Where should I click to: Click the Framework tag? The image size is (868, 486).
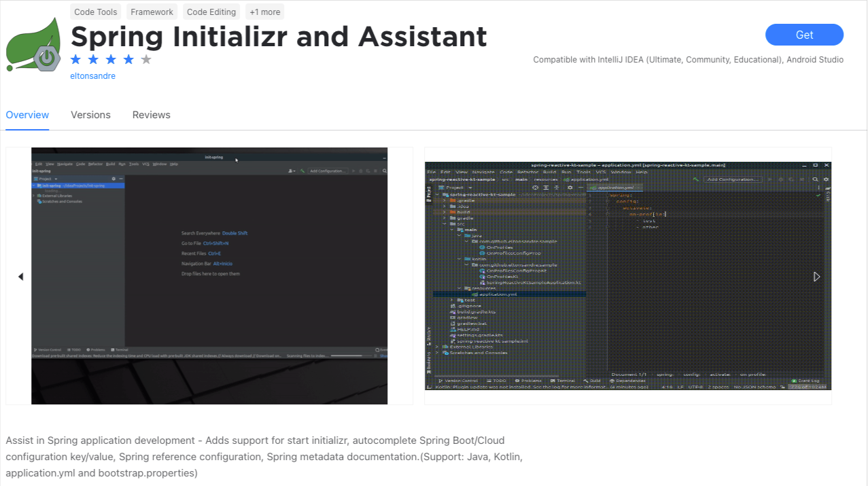coord(152,12)
